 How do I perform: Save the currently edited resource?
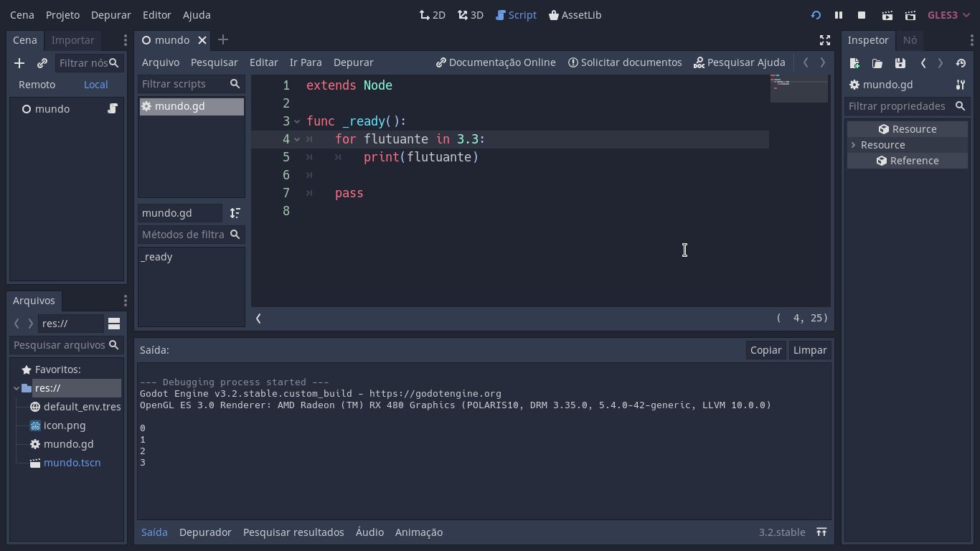click(x=900, y=63)
